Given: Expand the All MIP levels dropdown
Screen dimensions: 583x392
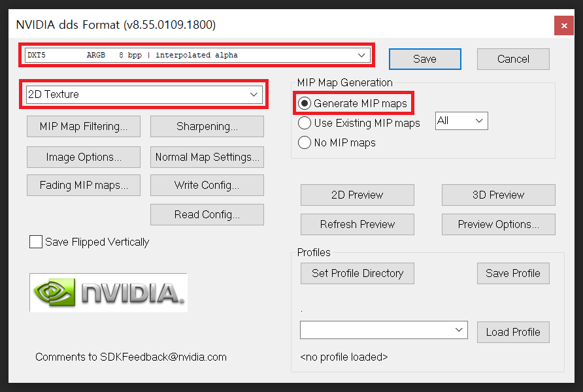Looking at the screenshot, I should 461,121.
